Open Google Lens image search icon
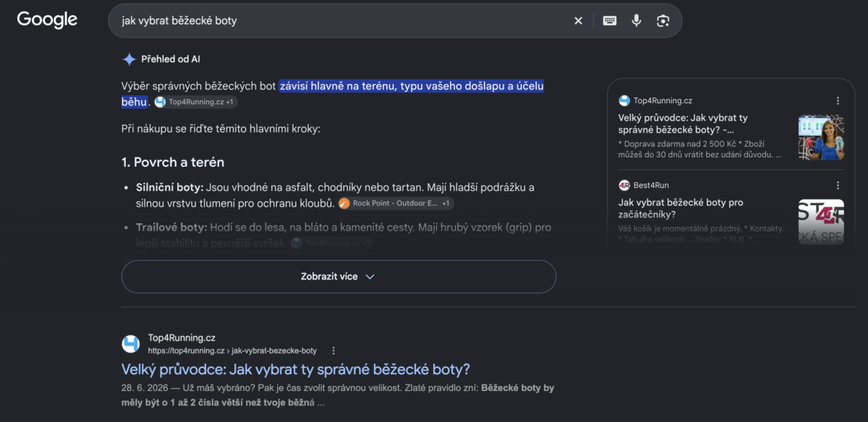 (x=663, y=21)
